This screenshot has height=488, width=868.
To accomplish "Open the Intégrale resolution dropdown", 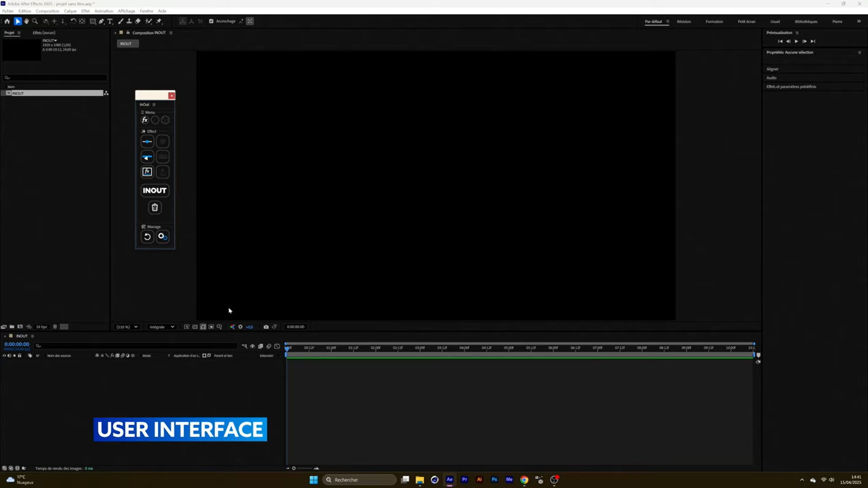I will point(161,327).
